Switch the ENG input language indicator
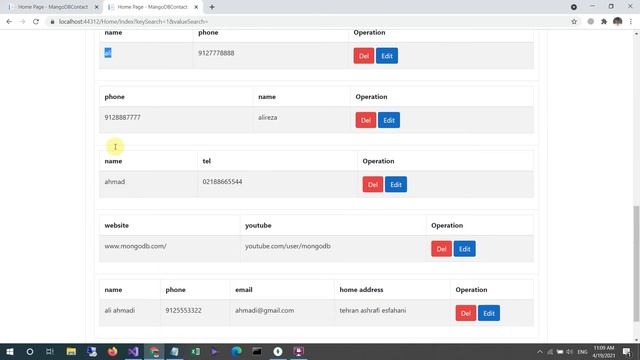The width and height of the screenshot is (640, 360). pos(582,352)
